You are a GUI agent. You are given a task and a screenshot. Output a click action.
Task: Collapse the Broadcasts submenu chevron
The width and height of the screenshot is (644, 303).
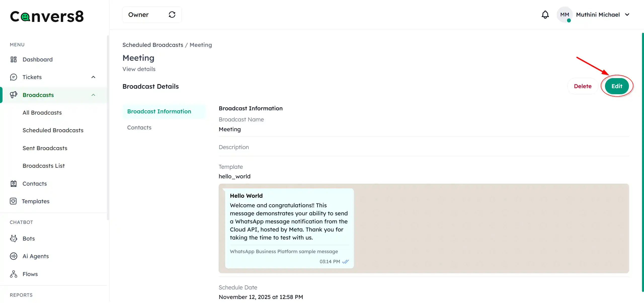tap(93, 95)
